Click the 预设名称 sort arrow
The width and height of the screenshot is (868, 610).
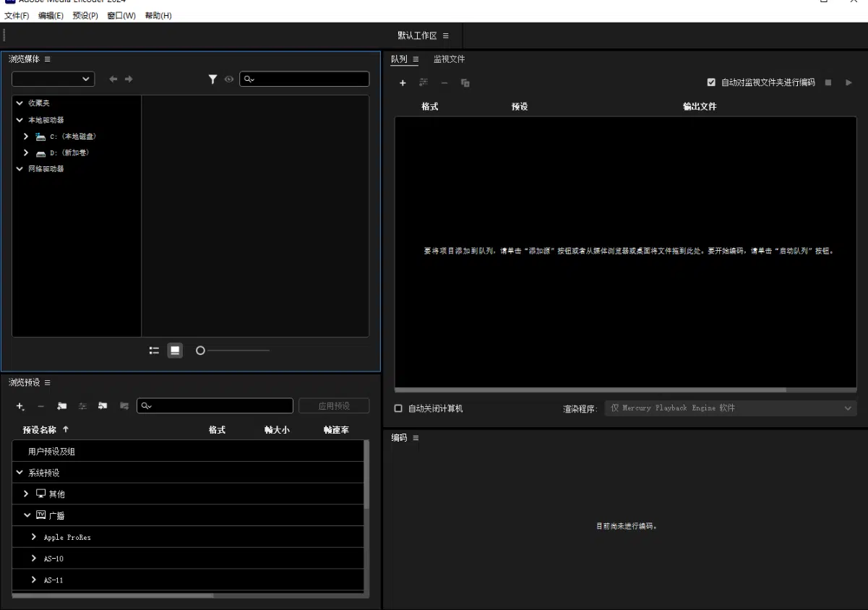coord(66,429)
